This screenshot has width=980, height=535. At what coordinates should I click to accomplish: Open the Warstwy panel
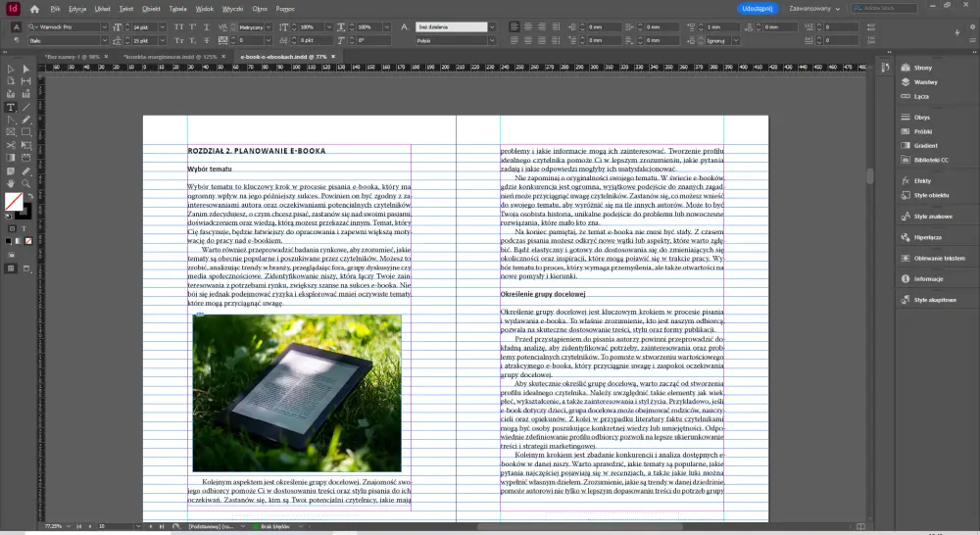tap(923, 81)
